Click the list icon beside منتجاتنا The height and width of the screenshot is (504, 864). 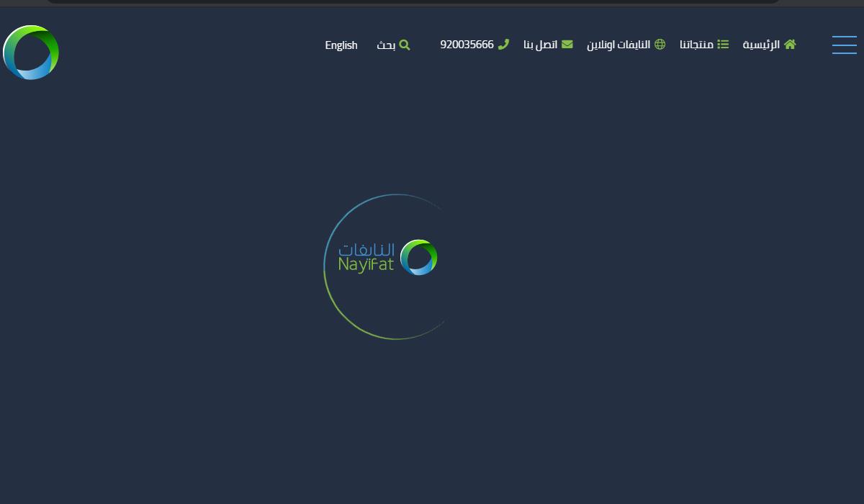(723, 44)
